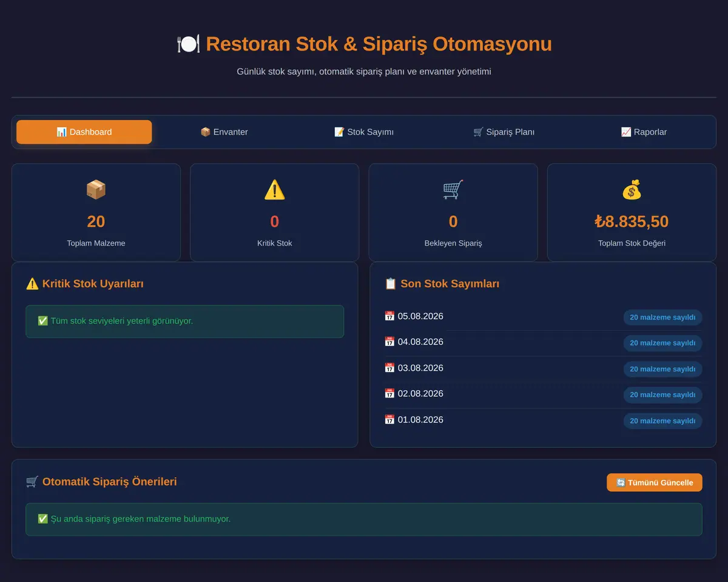This screenshot has height=582, width=728.
Task: Open the Raporlar tab
Action: tap(644, 132)
